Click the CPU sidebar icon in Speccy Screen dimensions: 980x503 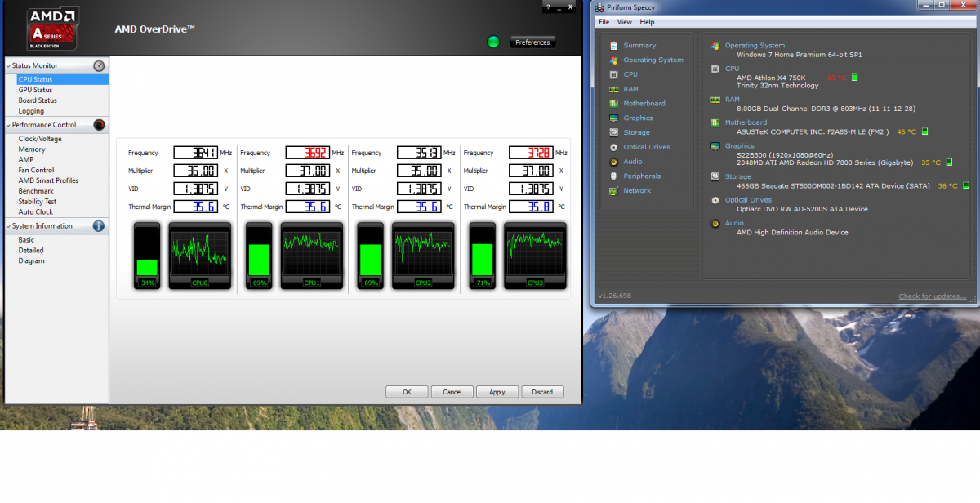613,74
